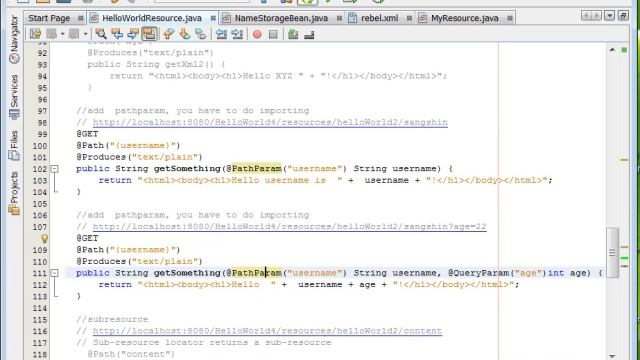Screen dimensions: 640x360
Task: Click the Comment code icon
Action: [293, 34]
